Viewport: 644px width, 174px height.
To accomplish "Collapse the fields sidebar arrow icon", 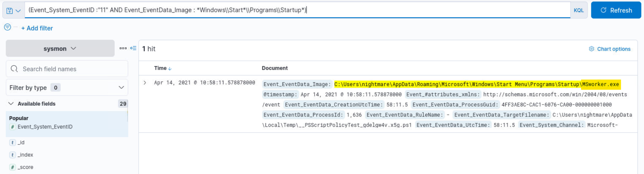I will [x=133, y=48].
